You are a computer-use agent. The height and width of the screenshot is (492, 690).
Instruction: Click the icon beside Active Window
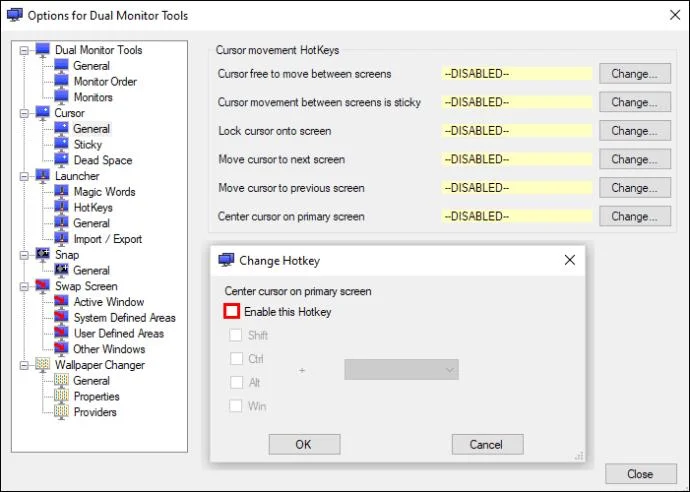(x=61, y=301)
